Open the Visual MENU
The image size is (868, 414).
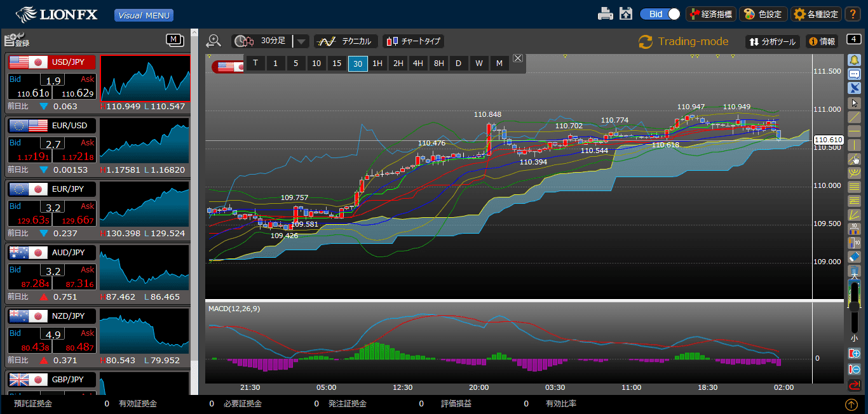point(144,15)
